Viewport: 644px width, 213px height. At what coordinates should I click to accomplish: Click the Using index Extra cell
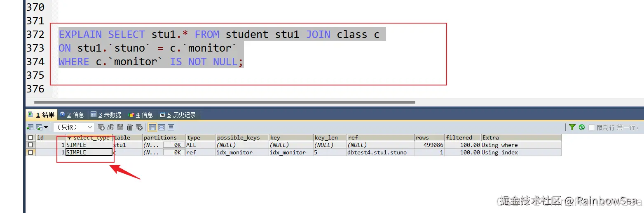521,152
